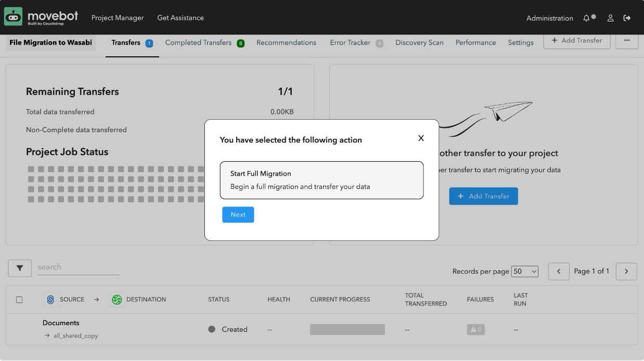Click the Created status dot
The width and height of the screenshot is (644, 361).
(x=212, y=329)
